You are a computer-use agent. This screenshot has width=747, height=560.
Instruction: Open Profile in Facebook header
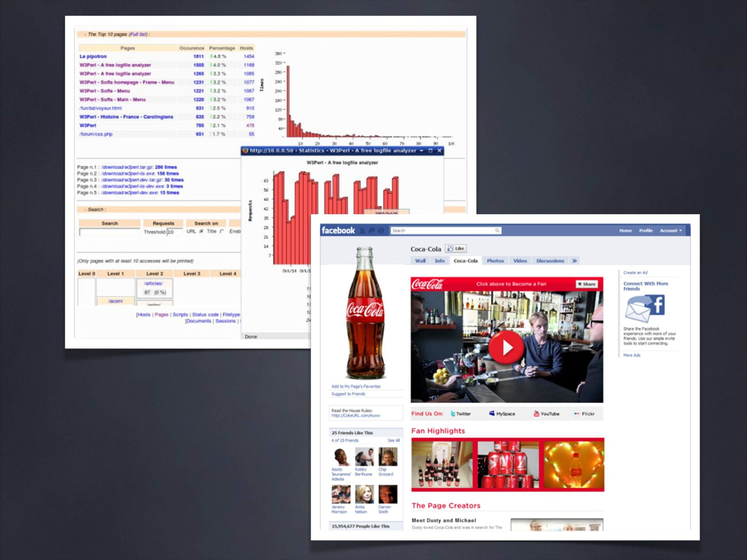pos(646,231)
